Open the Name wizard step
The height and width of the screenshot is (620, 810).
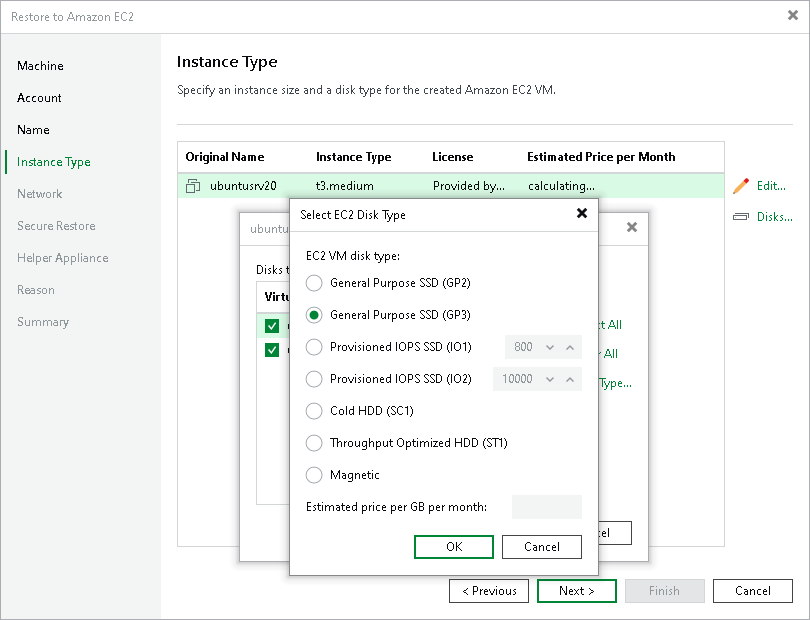33,130
